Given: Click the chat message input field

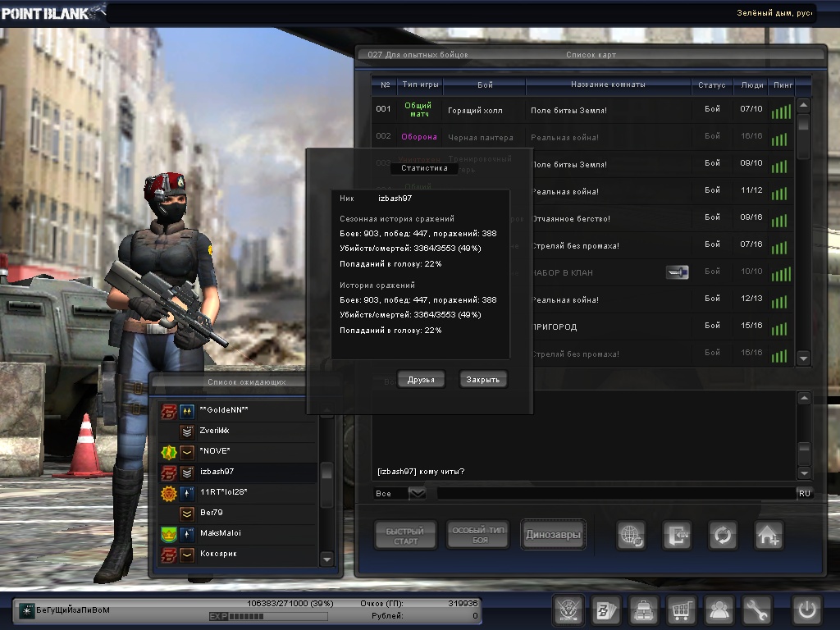Looking at the screenshot, I should (616, 493).
